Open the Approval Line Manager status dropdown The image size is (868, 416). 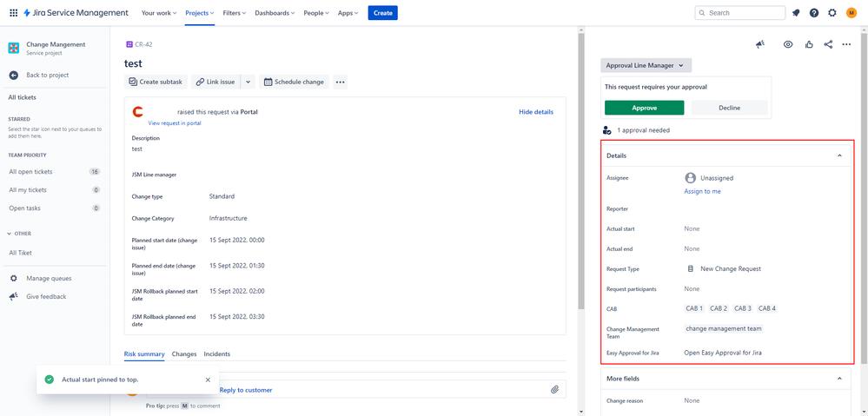pyautogui.click(x=646, y=65)
